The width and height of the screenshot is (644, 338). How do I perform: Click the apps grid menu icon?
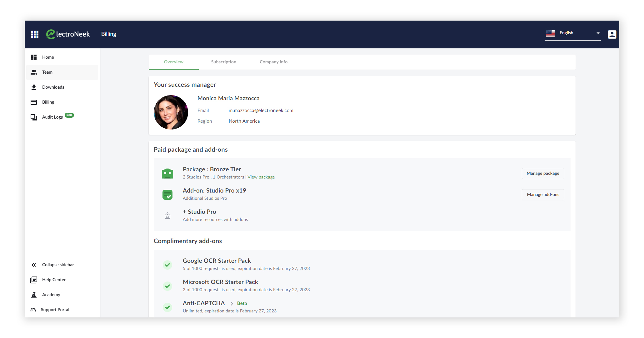34,34
